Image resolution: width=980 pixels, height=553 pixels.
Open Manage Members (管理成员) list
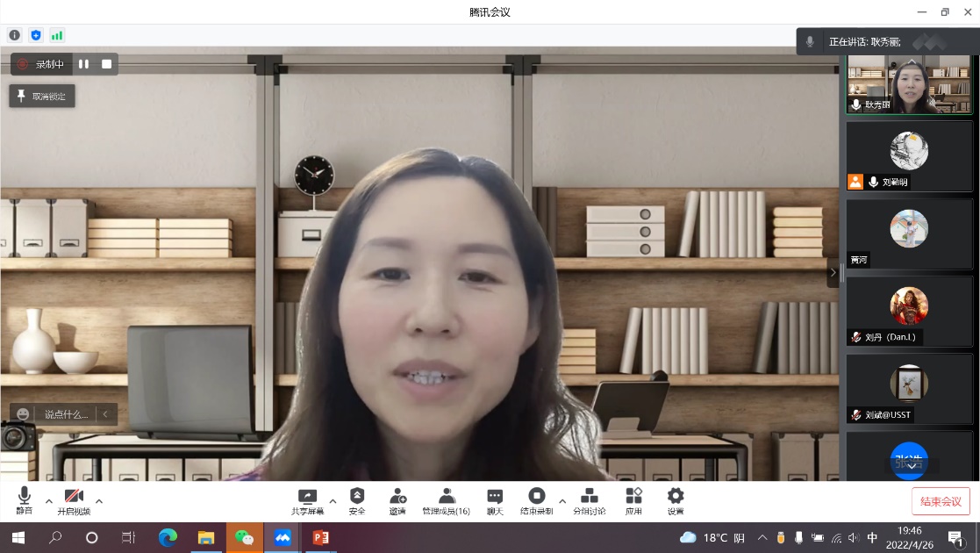point(446,501)
